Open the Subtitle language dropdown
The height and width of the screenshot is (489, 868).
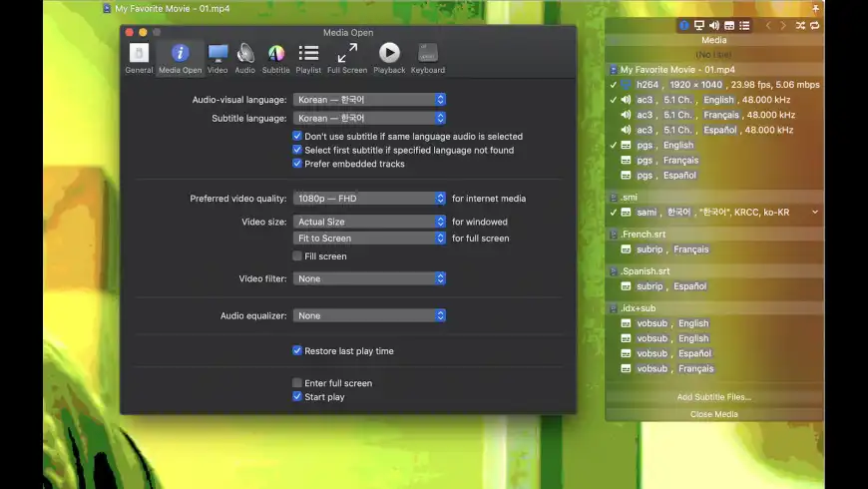click(369, 118)
